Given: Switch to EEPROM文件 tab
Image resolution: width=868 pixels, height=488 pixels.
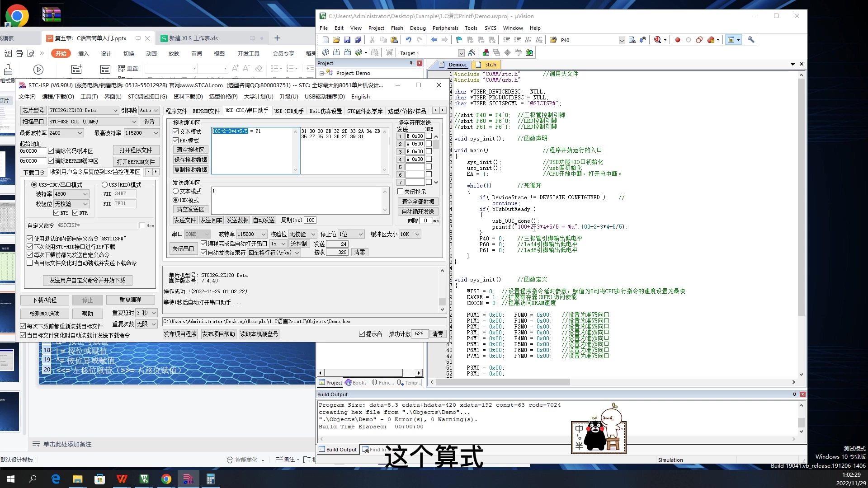Looking at the screenshot, I should (x=206, y=111).
